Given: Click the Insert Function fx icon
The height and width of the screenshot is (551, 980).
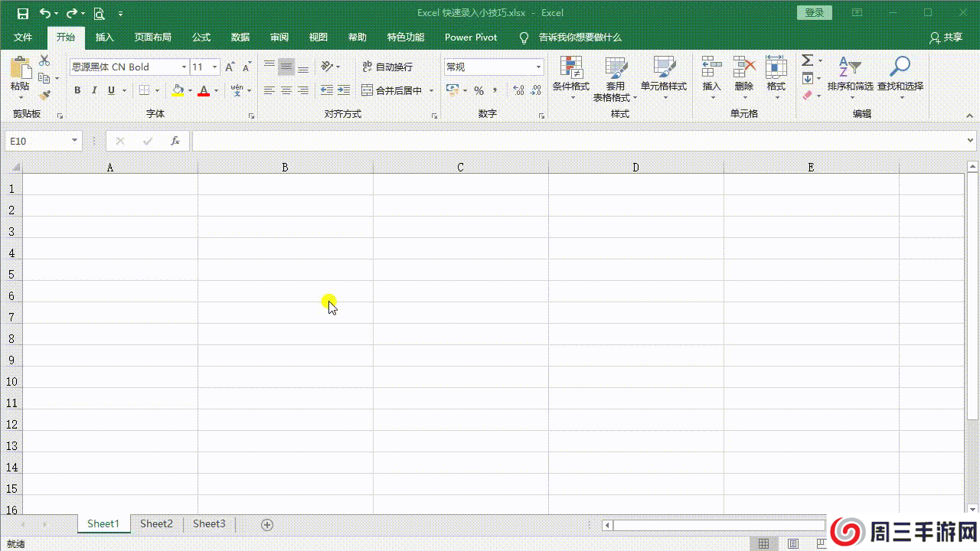Looking at the screenshot, I should (175, 141).
